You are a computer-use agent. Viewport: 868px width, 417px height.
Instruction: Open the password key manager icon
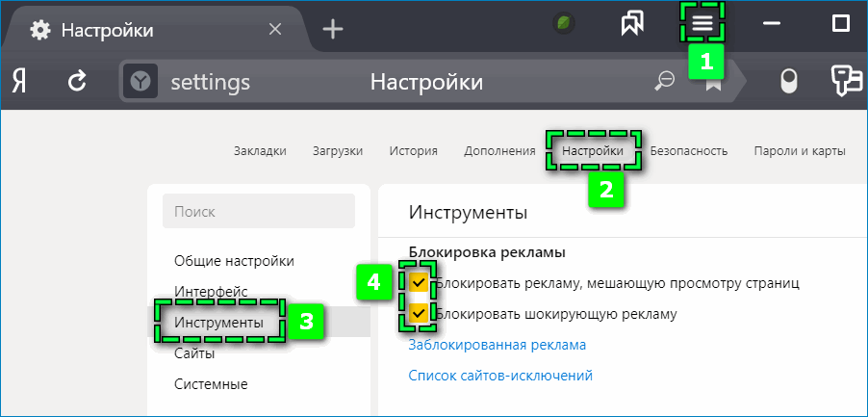click(847, 82)
